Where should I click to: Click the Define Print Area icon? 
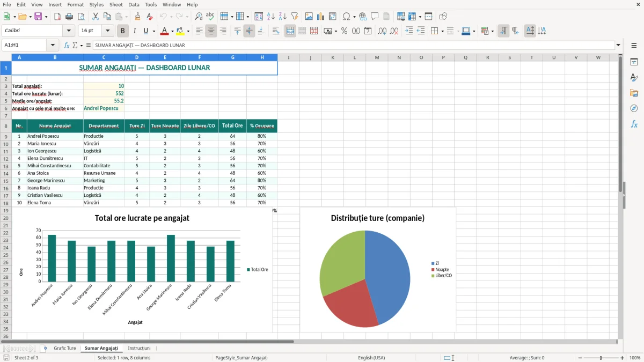(x=401, y=17)
